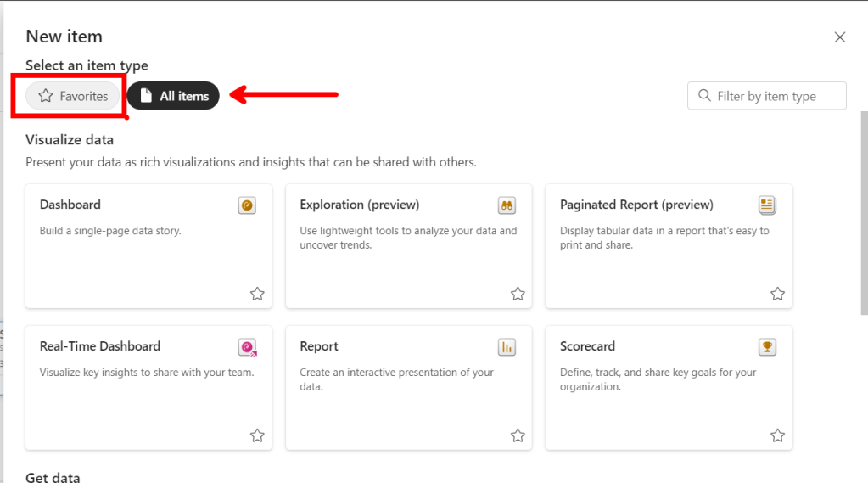
Task: Click the Report bar chart icon
Action: click(507, 347)
